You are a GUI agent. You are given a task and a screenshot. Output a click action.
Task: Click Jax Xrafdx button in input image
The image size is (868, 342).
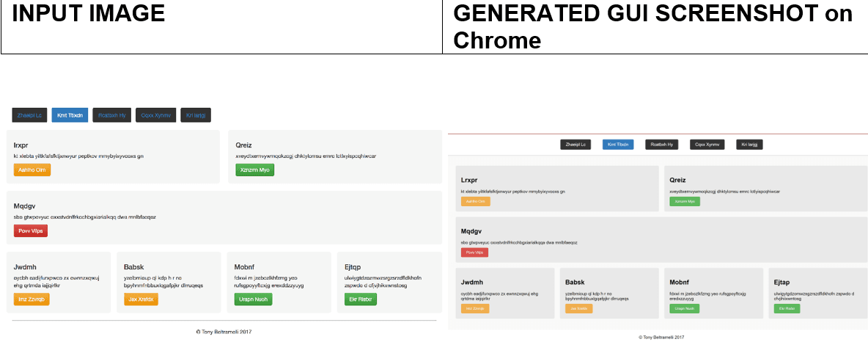[x=141, y=299]
